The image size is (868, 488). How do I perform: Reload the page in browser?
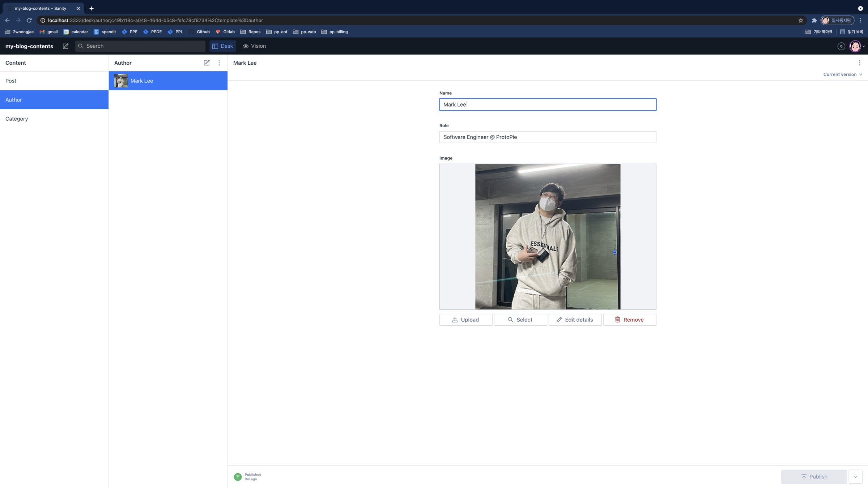pyautogui.click(x=29, y=20)
